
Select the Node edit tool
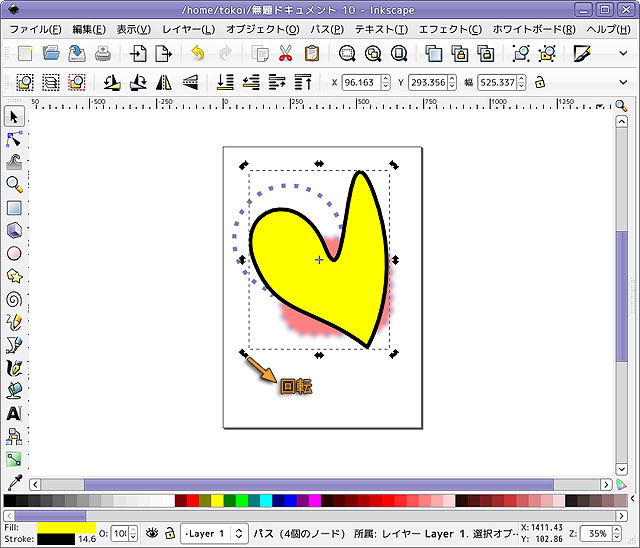14,139
